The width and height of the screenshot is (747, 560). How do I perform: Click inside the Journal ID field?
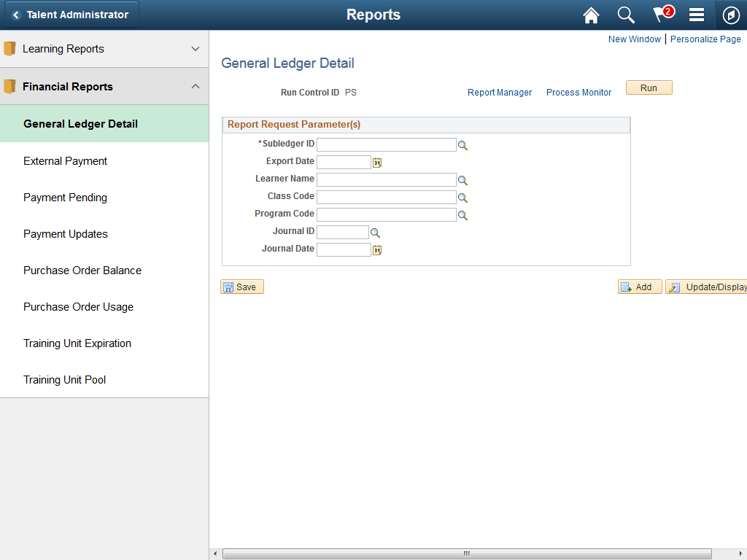click(x=343, y=231)
